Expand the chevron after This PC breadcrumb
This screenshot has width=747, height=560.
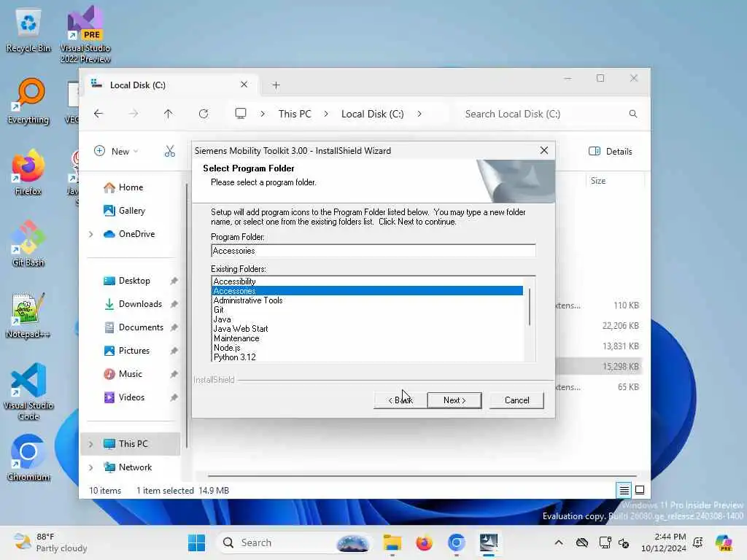[x=326, y=114]
